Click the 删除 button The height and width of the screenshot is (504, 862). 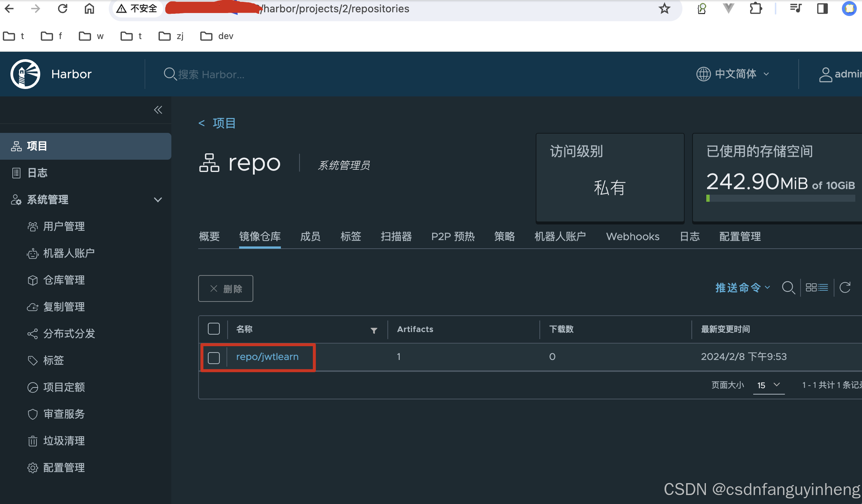pos(226,288)
